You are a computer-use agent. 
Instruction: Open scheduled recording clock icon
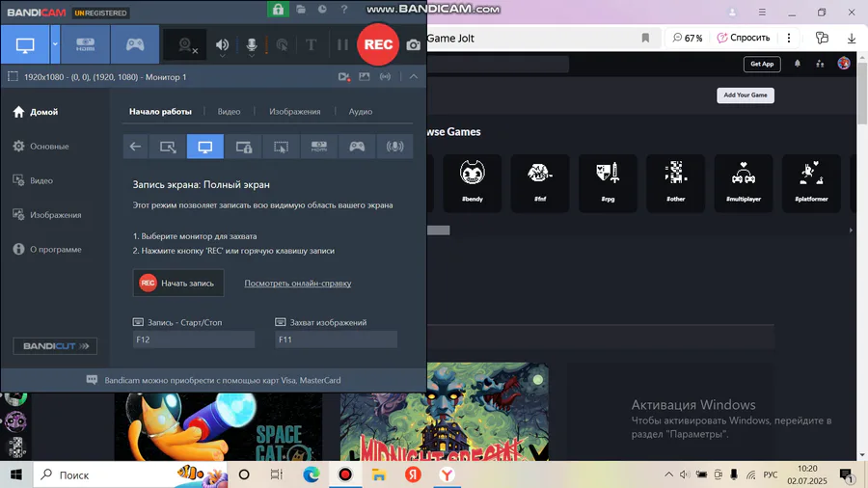(322, 10)
